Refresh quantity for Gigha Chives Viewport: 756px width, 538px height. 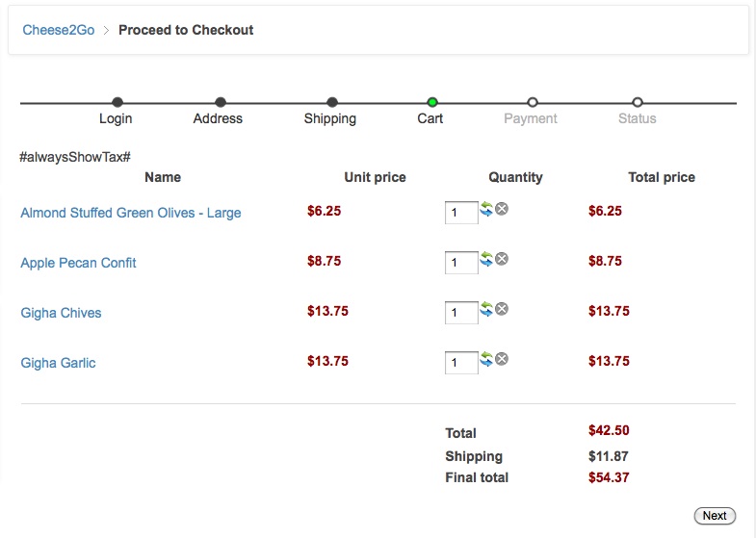coord(486,309)
